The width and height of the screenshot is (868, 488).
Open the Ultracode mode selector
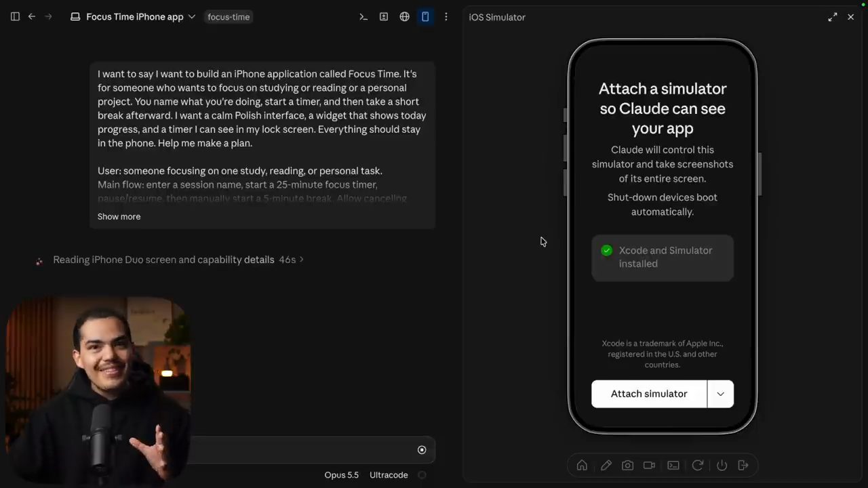389,475
